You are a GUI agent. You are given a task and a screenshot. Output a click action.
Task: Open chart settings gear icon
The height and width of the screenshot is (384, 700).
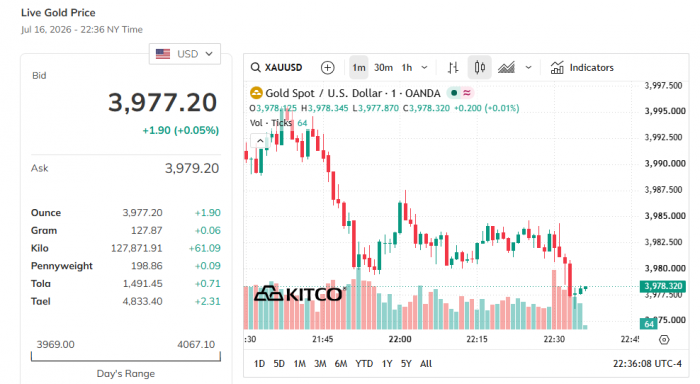[664, 340]
